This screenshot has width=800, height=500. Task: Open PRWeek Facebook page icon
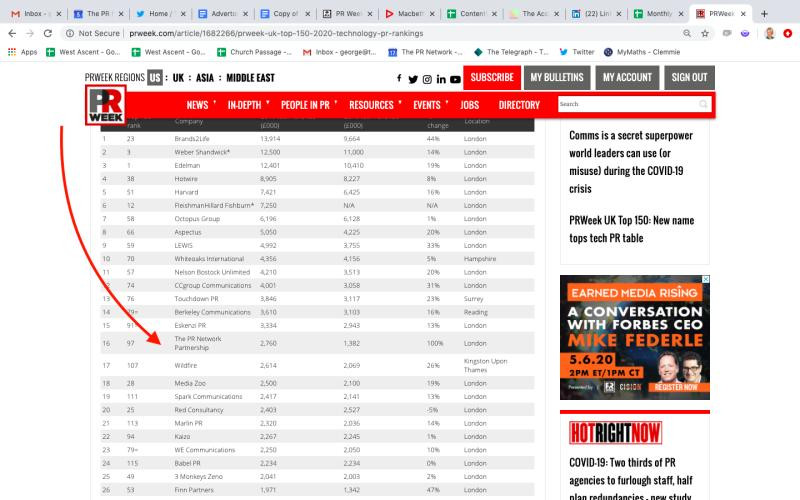399,78
